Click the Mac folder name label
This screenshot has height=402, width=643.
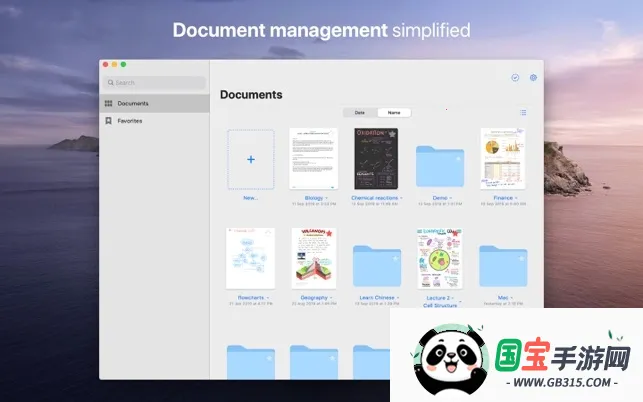tap(503, 297)
